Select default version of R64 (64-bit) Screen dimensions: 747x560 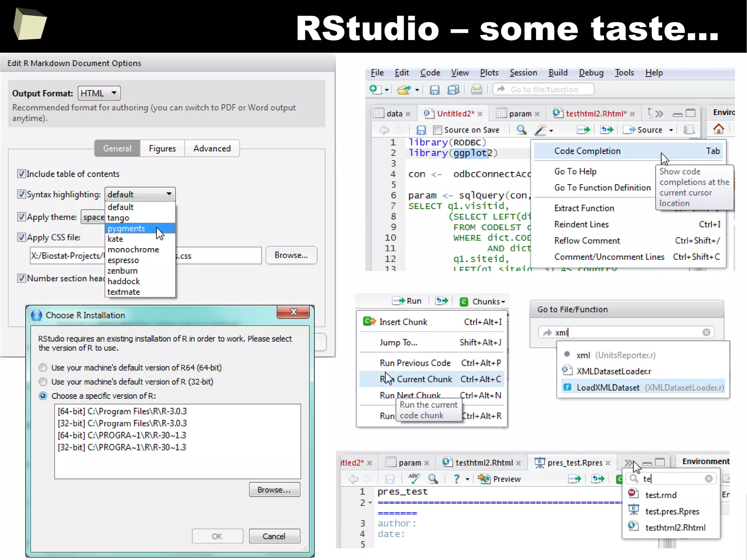click(x=43, y=367)
